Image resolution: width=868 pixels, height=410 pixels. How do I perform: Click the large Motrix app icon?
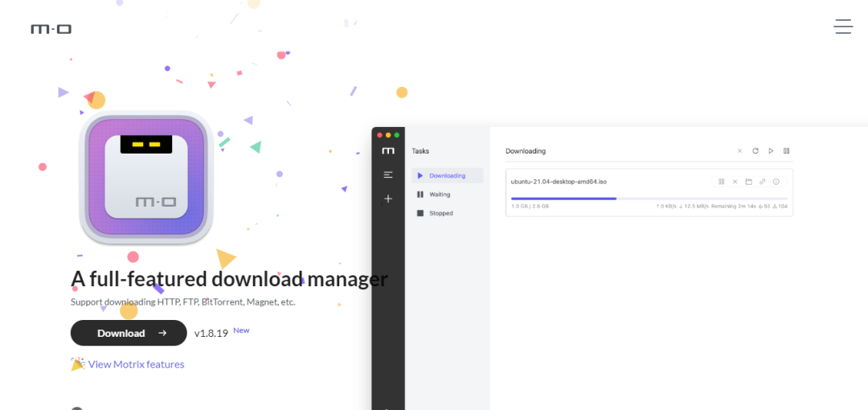coord(146,178)
